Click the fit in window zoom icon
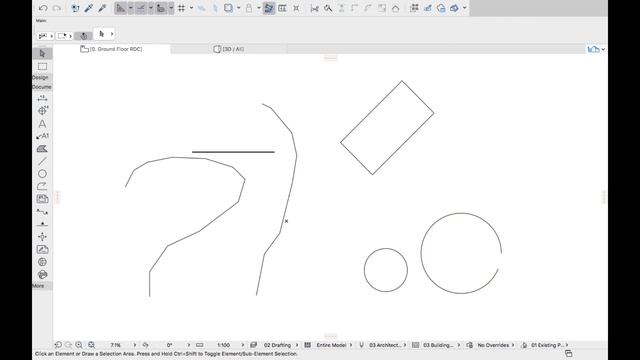 click(x=91, y=345)
